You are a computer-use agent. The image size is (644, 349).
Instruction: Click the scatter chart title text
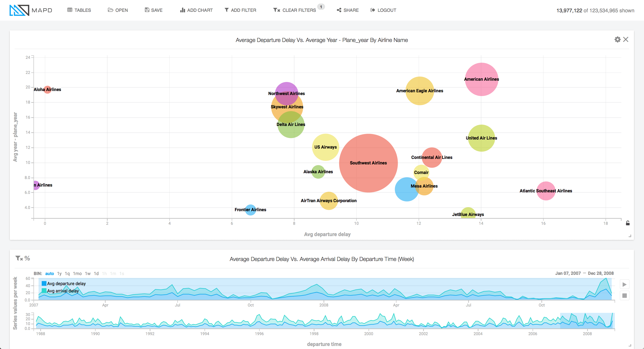point(322,40)
